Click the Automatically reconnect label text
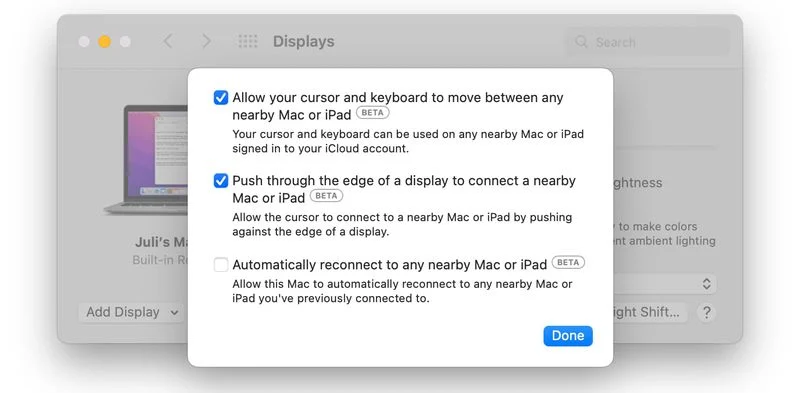 coord(390,264)
